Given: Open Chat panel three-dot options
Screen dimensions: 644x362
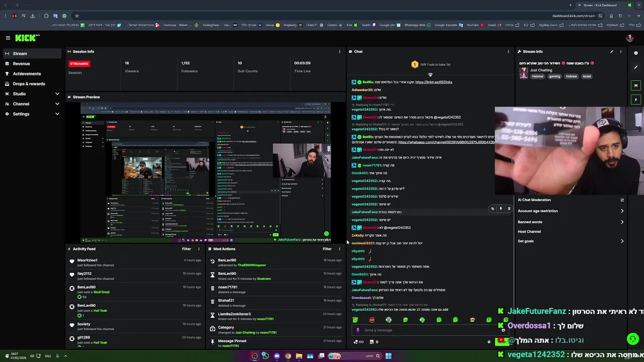Looking at the screenshot, I should (508, 51).
